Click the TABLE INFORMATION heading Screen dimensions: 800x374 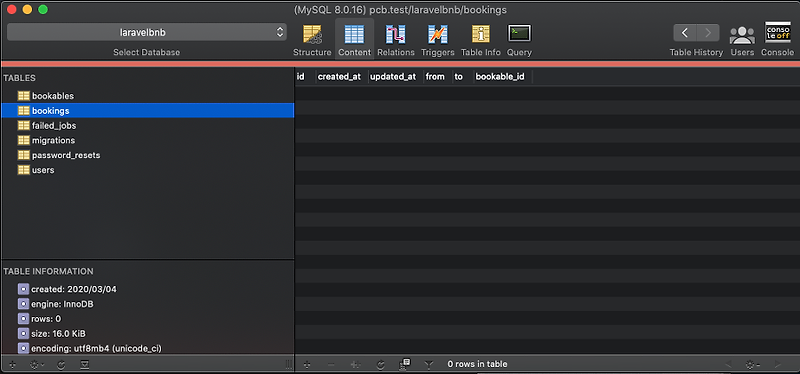pos(48,271)
